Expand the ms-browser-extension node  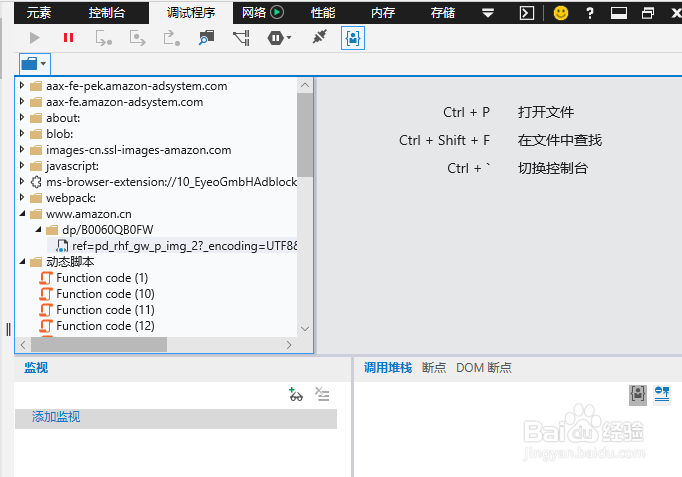[22, 181]
